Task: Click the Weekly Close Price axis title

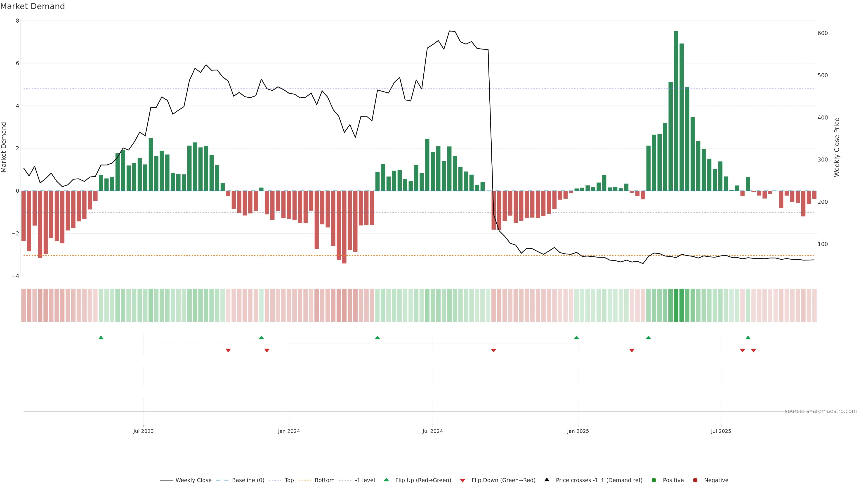Action: tap(837, 147)
